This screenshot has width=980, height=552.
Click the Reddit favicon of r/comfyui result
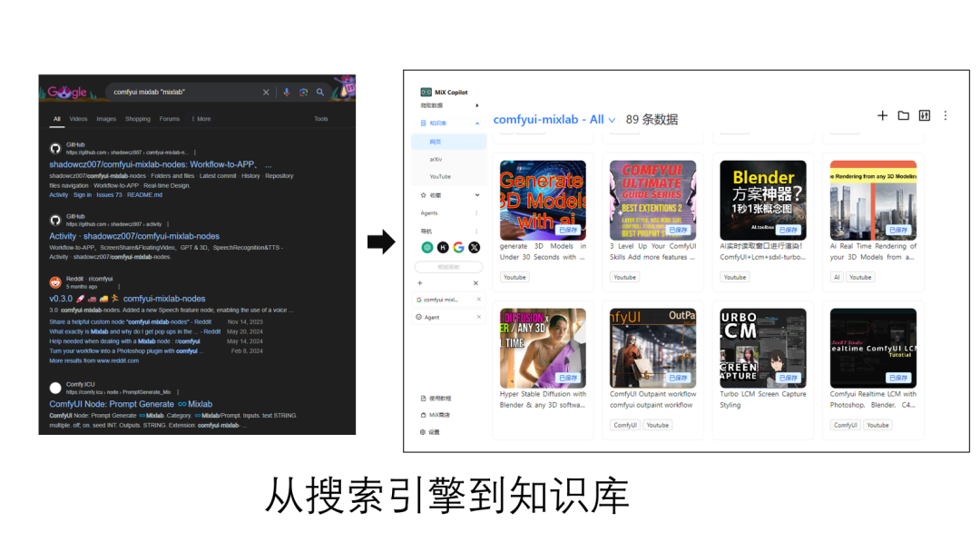pos(55,282)
